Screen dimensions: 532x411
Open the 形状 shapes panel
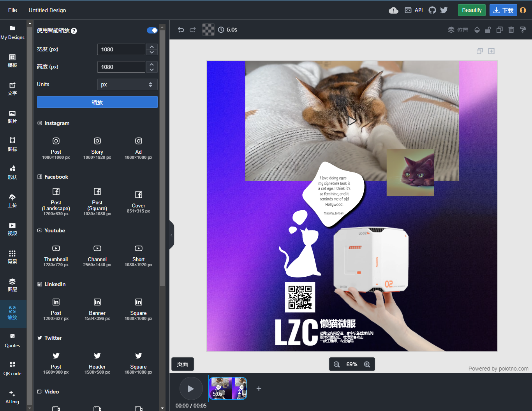coord(12,173)
